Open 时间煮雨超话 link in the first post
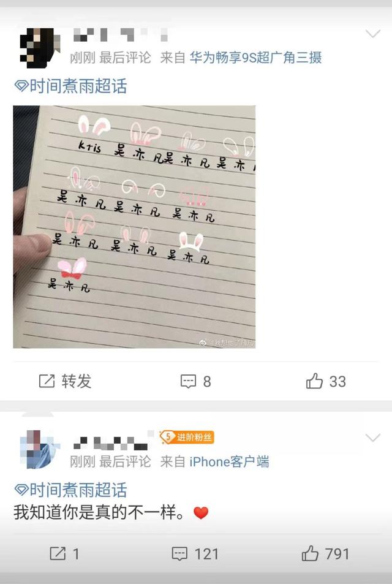 [78, 86]
